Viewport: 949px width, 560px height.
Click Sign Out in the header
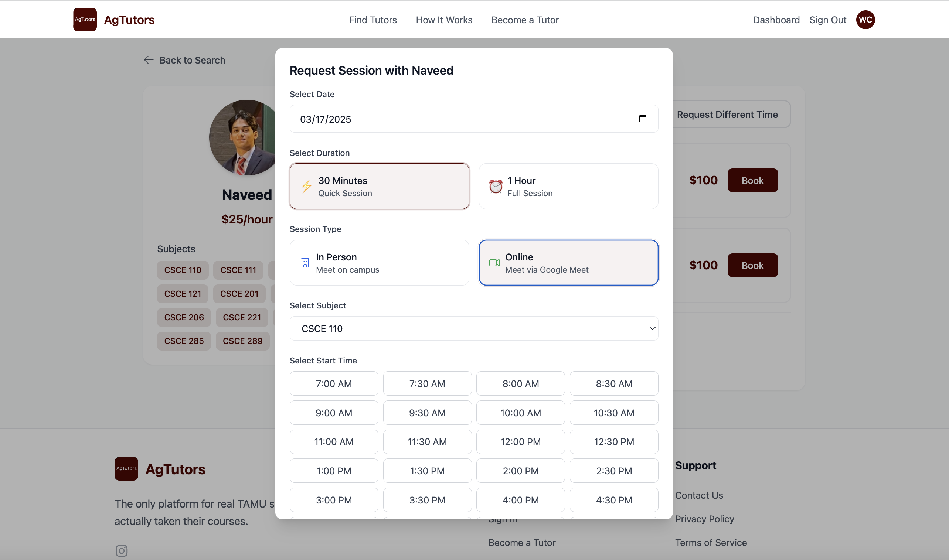tap(827, 20)
